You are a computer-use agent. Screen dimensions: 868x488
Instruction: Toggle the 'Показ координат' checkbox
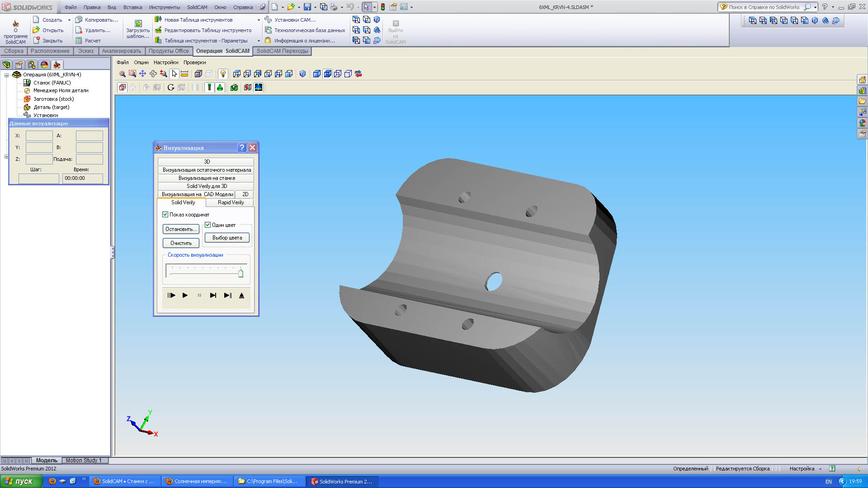click(x=165, y=215)
